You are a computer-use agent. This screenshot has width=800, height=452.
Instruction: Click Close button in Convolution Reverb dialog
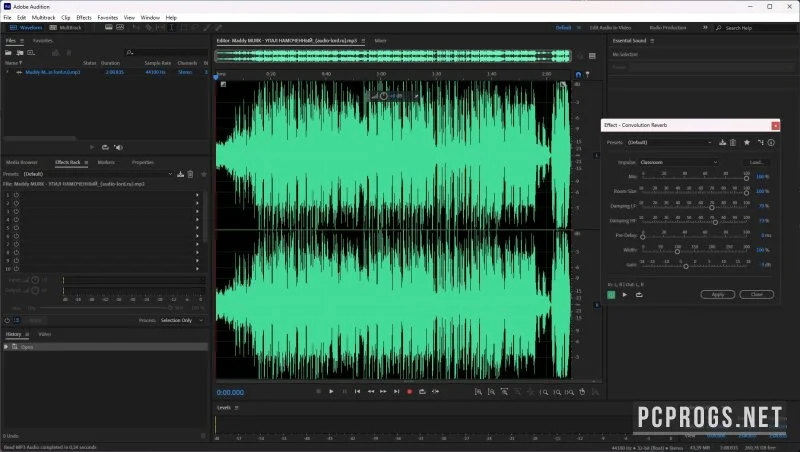(x=757, y=294)
